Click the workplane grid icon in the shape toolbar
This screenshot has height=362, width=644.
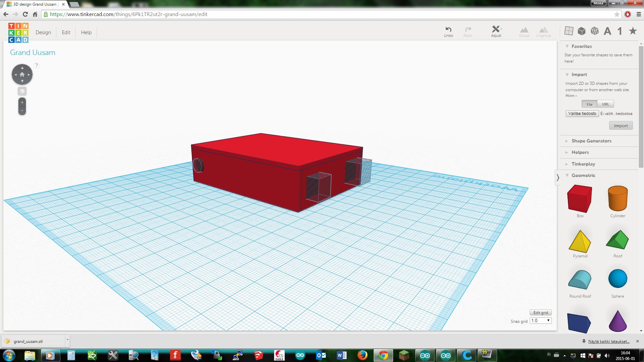coord(569,31)
